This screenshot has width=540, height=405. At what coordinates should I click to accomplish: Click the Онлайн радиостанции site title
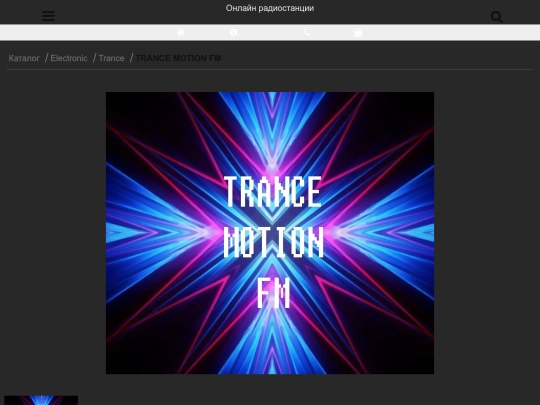coord(270,8)
